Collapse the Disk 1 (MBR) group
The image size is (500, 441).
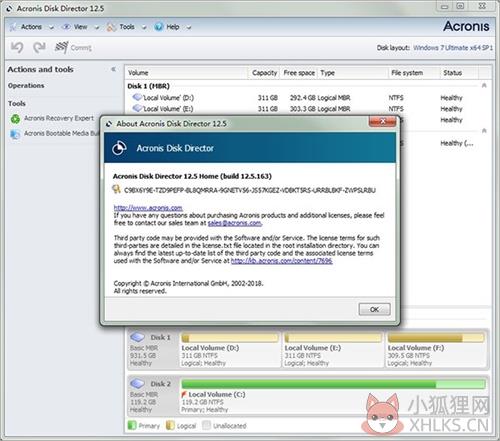click(x=484, y=86)
